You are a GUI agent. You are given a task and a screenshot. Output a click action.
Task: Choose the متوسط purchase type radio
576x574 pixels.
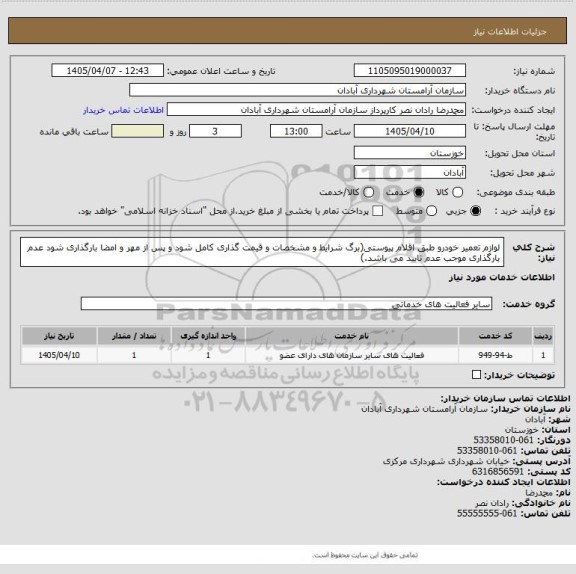[432, 211]
